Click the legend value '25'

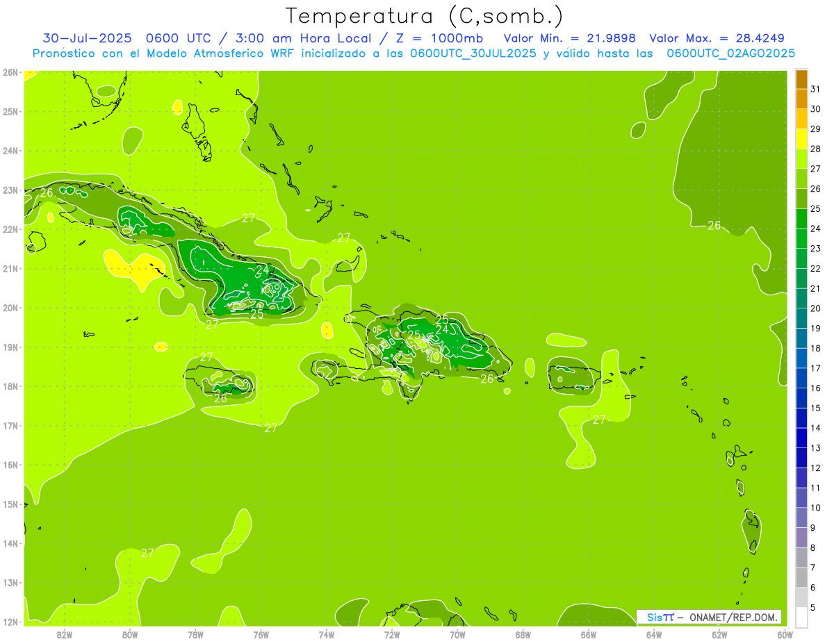(x=816, y=208)
